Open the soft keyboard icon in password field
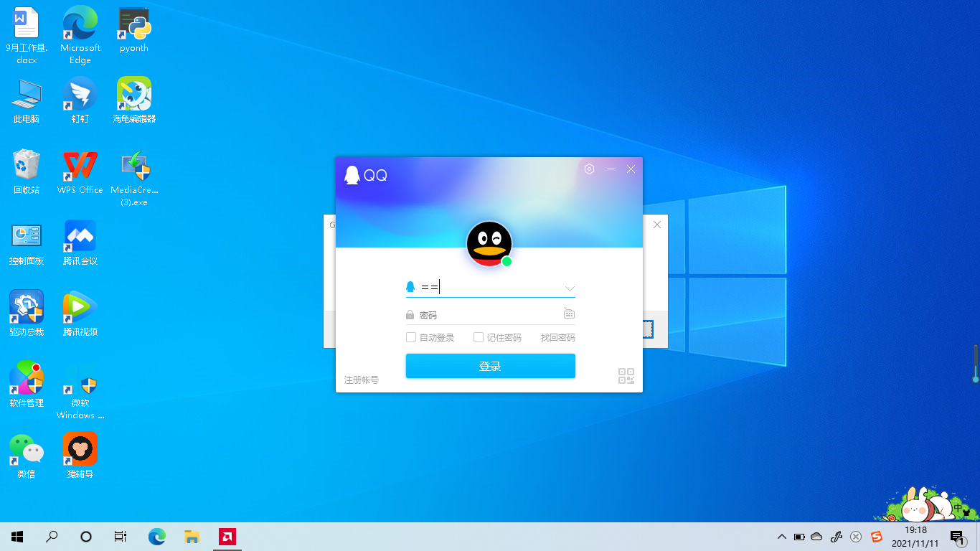 click(x=569, y=314)
